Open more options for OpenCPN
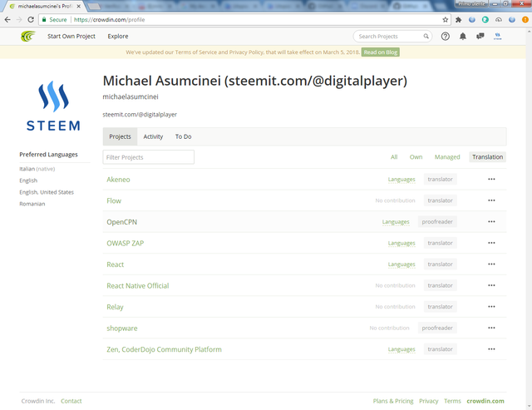Screen dimensions: 532x410 (491, 221)
